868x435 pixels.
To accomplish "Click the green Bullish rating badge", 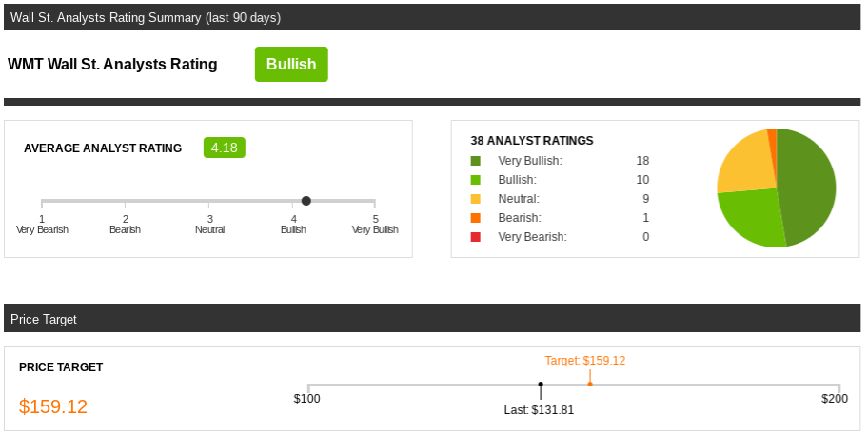I will tap(291, 65).
